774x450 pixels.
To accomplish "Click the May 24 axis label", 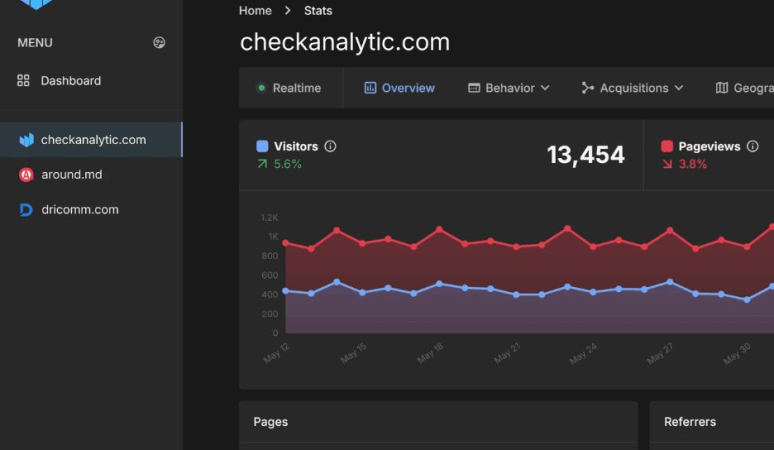I will pos(583,353).
